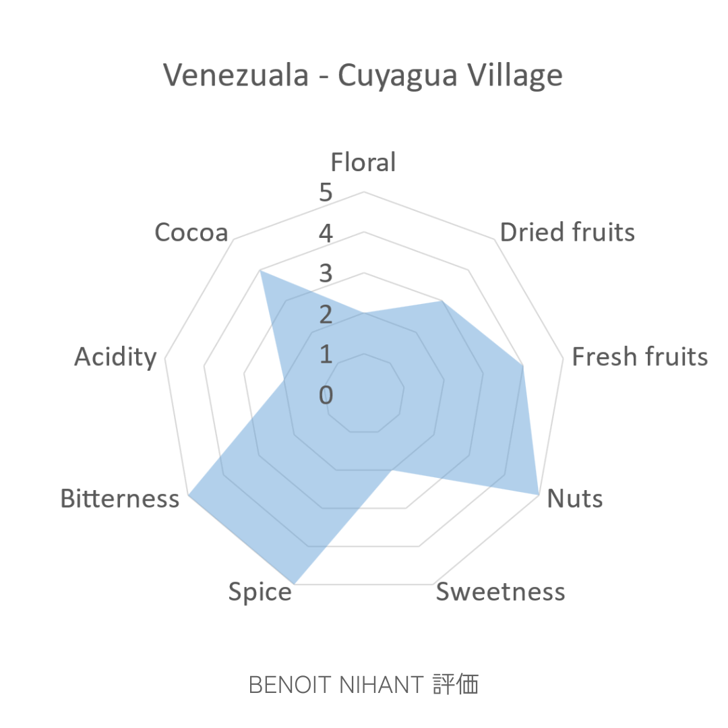Click scale value 4 on the axis
This screenshot has width=728, height=728.
point(326,234)
